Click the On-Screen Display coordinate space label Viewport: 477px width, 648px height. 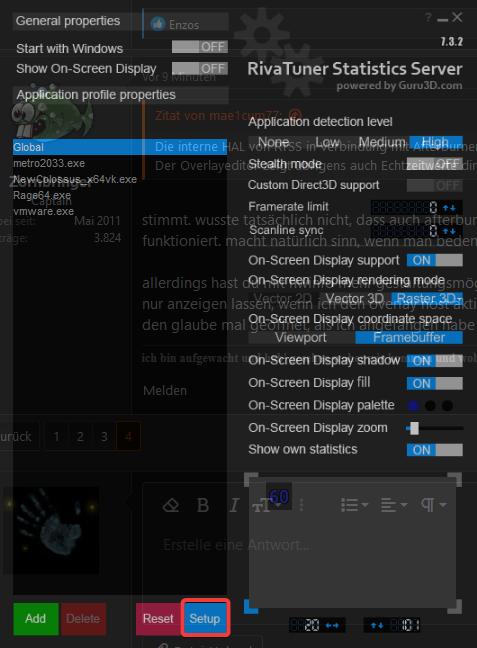(350, 319)
